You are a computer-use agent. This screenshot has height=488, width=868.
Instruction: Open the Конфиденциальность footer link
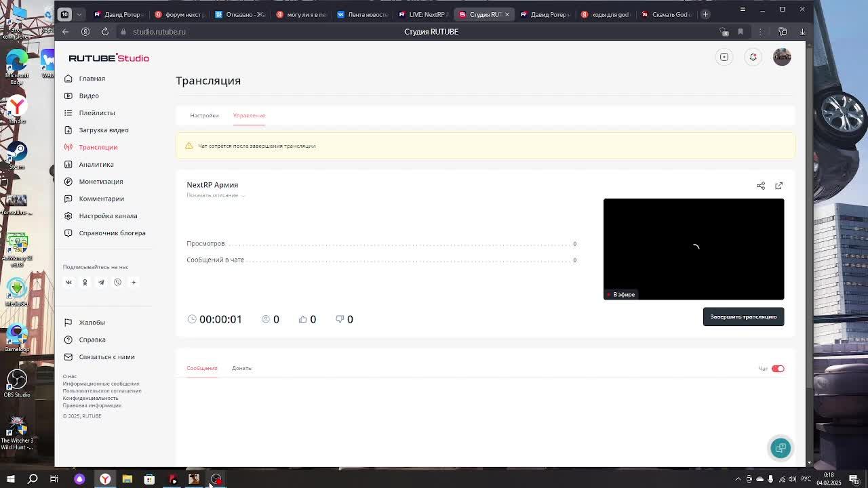click(91, 399)
